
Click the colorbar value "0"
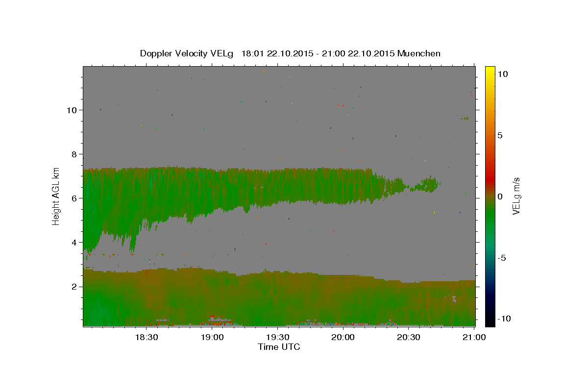click(500, 196)
